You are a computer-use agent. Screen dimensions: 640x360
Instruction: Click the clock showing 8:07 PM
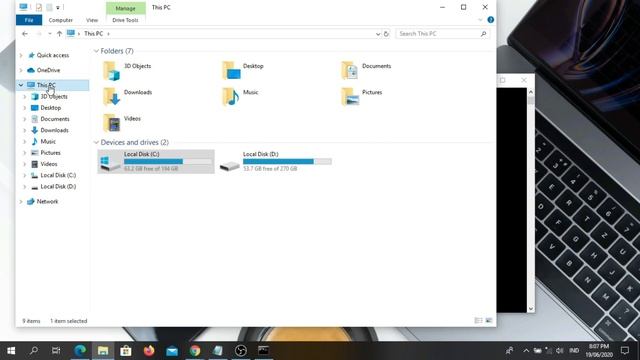(599, 347)
